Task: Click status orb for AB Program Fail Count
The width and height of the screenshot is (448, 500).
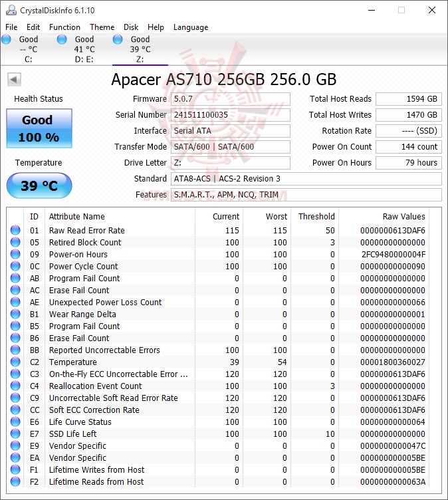Action: pyautogui.click(x=15, y=278)
